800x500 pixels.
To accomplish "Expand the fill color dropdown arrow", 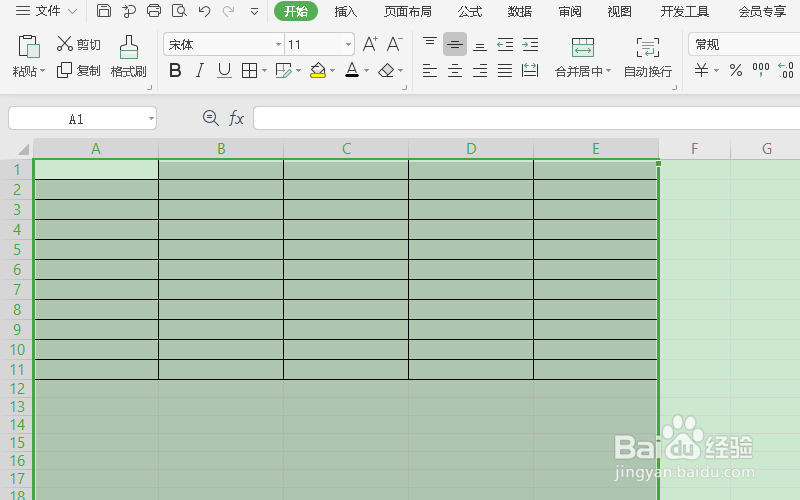I will point(332,70).
